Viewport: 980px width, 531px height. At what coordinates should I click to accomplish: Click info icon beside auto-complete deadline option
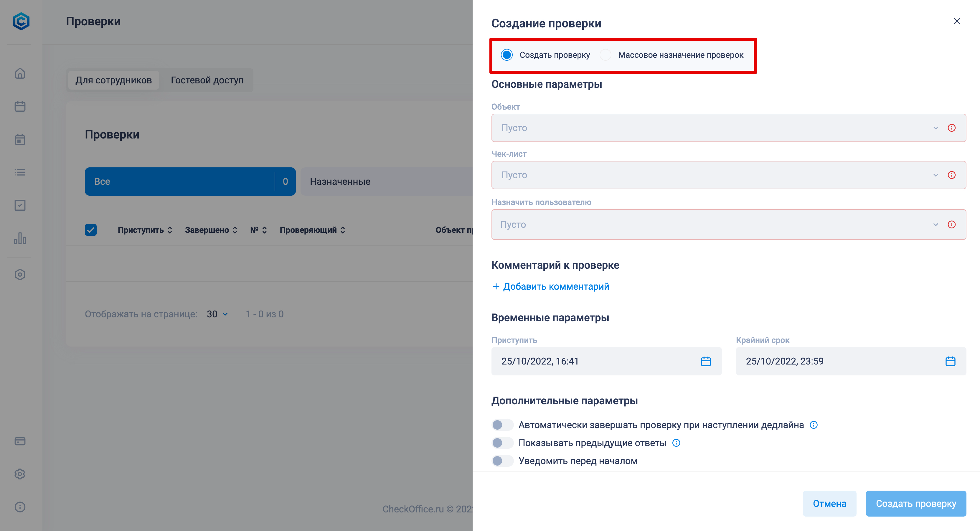[813, 425]
